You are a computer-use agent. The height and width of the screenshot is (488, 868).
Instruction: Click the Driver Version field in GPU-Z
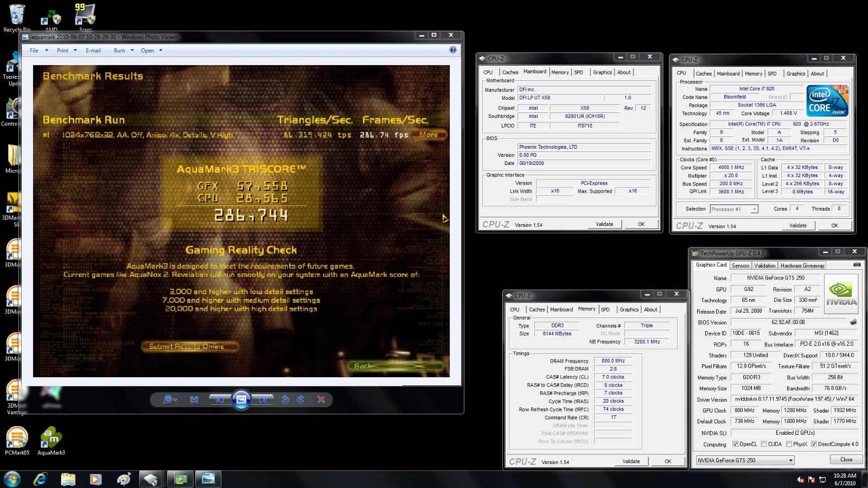(795, 399)
